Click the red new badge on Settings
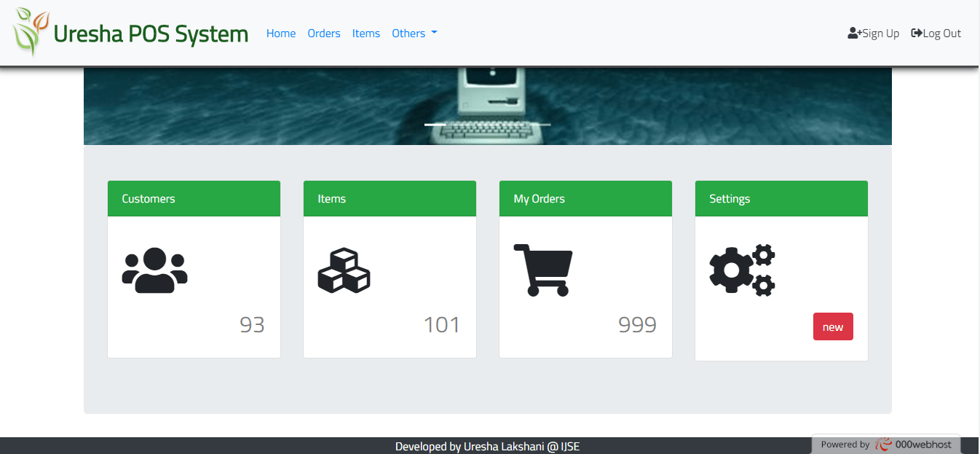 [833, 326]
